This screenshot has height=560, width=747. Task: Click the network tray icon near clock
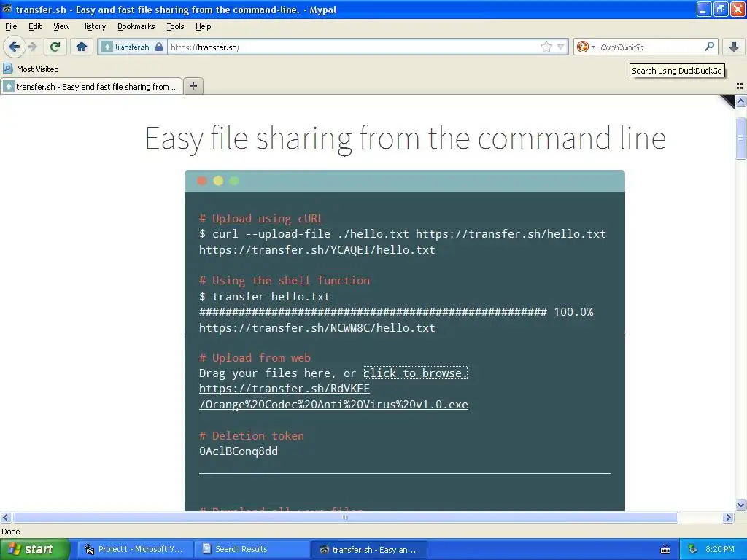pos(692,549)
